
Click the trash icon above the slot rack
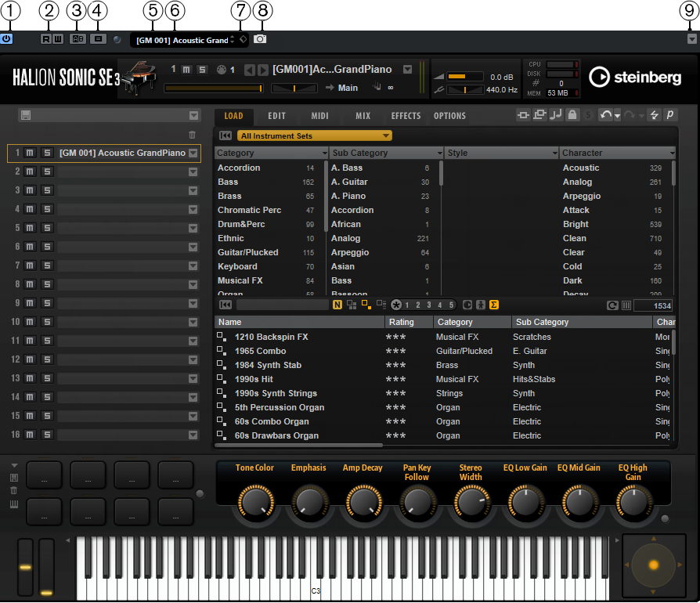pos(193,135)
